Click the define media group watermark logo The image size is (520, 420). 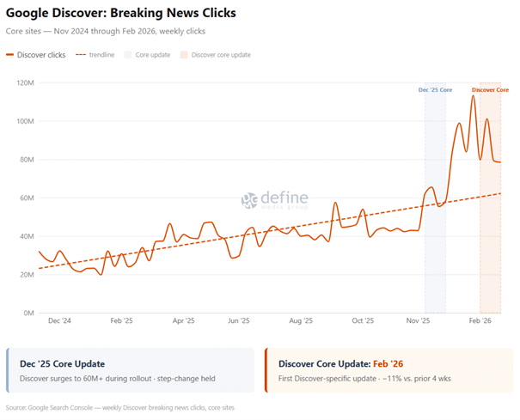249,200
